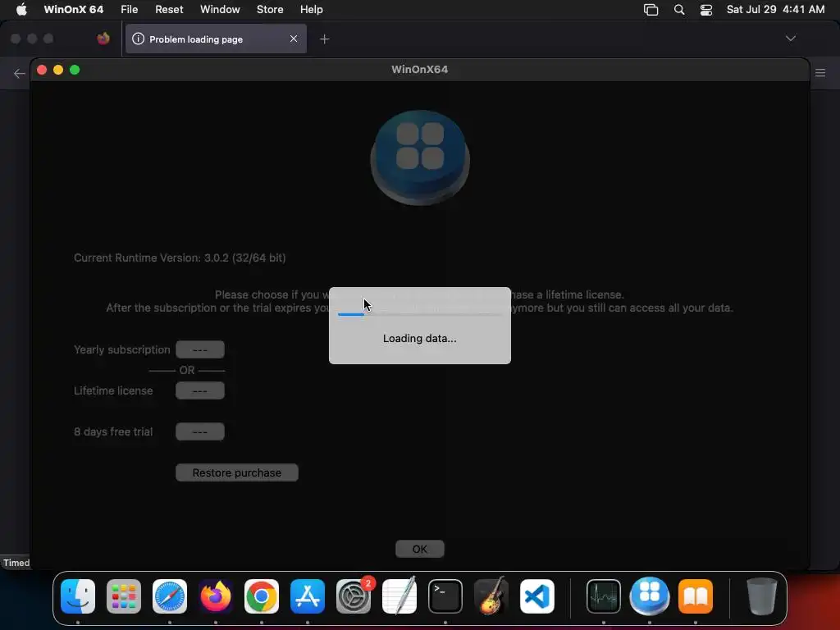Open the Help menu
The width and height of the screenshot is (840, 630).
click(311, 9)
